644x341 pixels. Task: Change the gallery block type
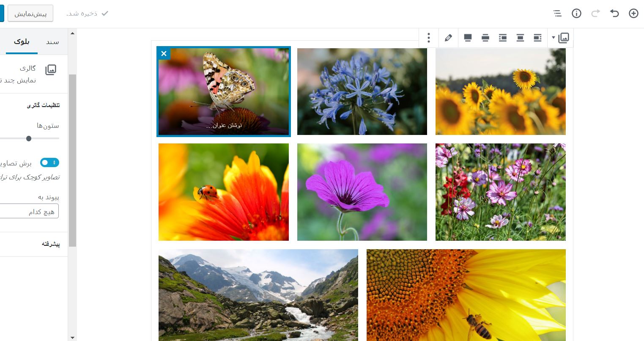561,38
